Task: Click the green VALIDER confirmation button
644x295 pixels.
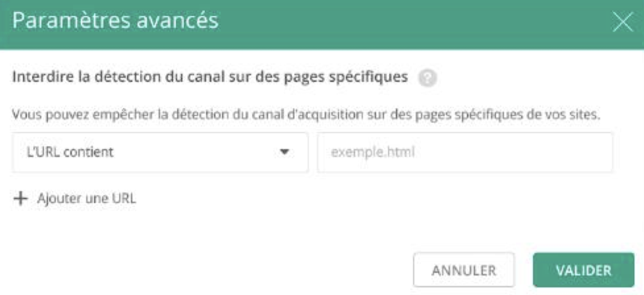Action: point(584,270)
